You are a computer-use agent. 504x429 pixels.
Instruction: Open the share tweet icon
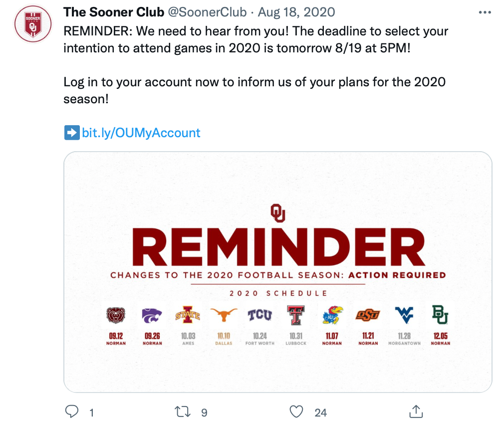pyautogui.click(x=416, y=412)
